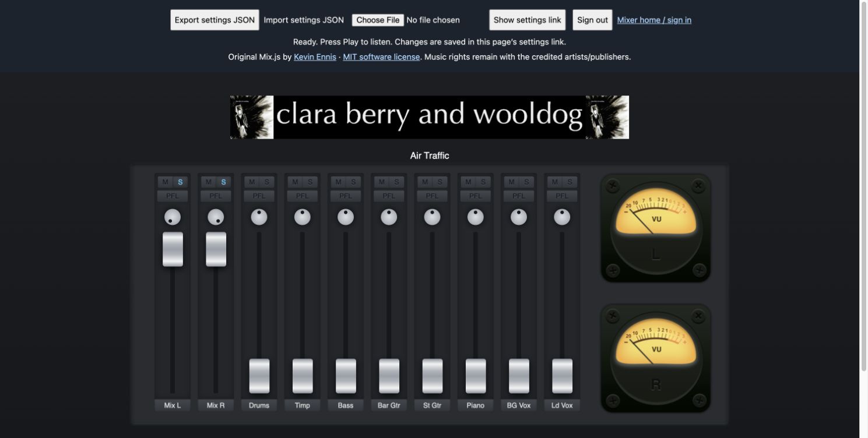Click the Ld Vox volume fader handle
868x438 pixels.
click(563, 376)
